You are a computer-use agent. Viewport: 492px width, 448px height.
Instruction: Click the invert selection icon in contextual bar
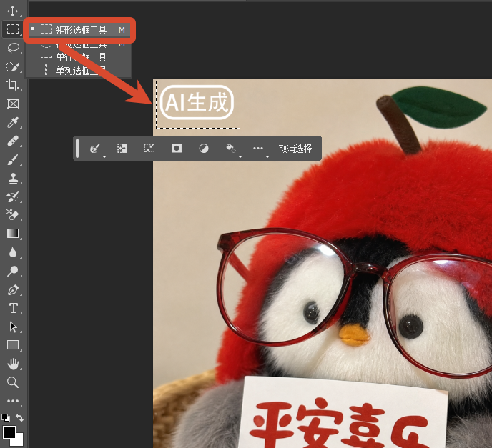[122, 149]
